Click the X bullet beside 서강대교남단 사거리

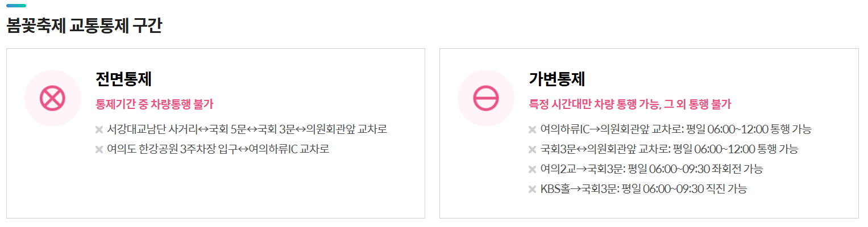coord(99,129)
